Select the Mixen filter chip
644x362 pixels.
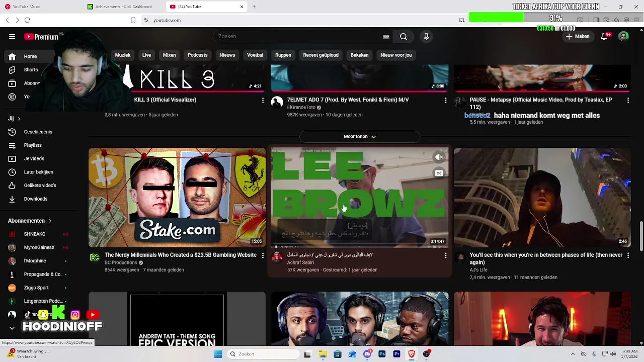[x=169, y=55]
